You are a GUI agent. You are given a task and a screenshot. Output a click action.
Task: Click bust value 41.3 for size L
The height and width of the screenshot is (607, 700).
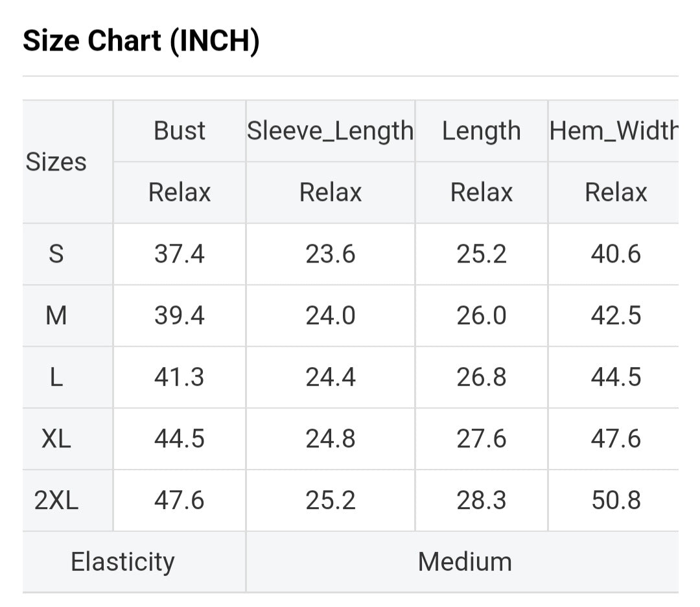[180, 377]
